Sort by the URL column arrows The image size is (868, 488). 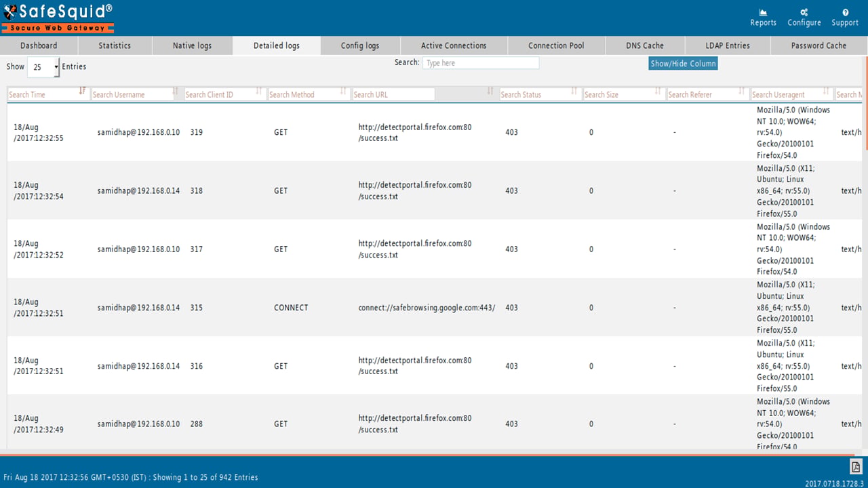point(490,91)
